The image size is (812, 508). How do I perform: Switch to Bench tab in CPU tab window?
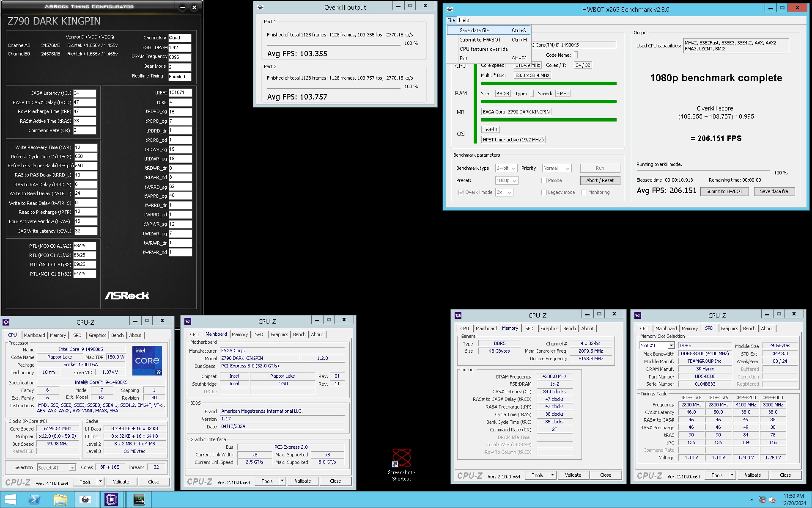click(117, 335)
